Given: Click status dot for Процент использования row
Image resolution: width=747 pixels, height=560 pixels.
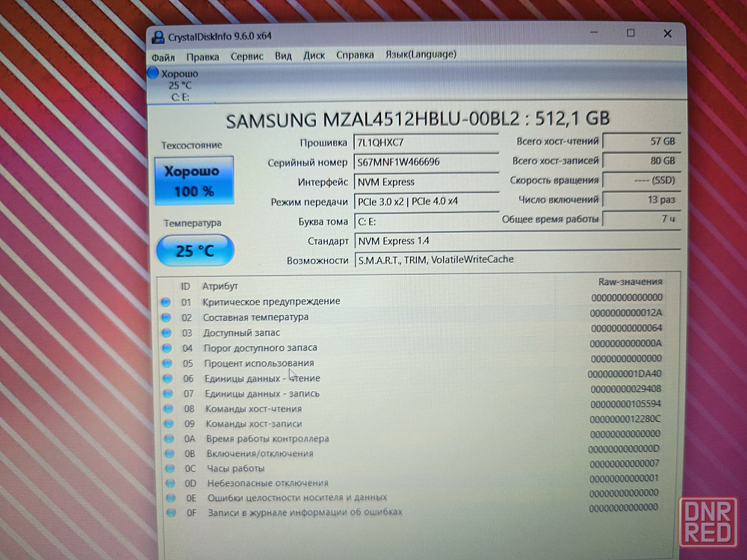Looking at the screenshot, I should point(167,363).
